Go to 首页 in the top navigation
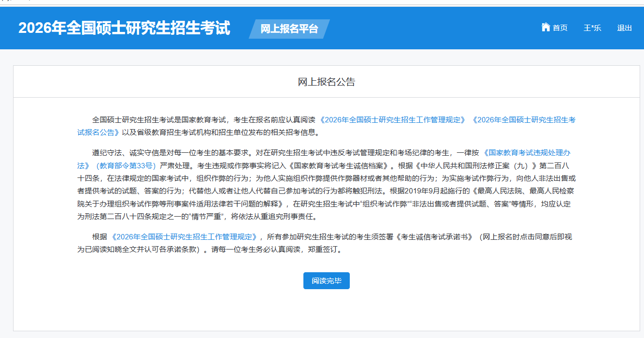This screenshot has height=338, width=644. pos(560,28)
